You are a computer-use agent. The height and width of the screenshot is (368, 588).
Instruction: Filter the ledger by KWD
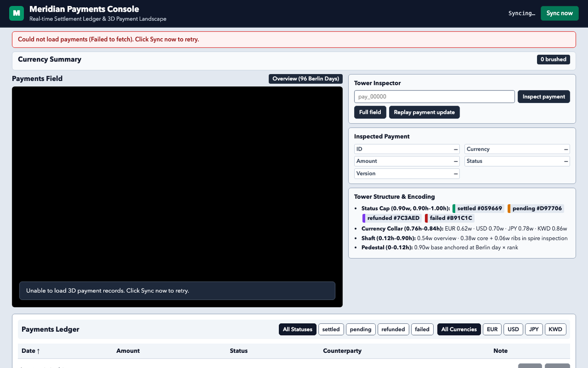click(556, 329)
